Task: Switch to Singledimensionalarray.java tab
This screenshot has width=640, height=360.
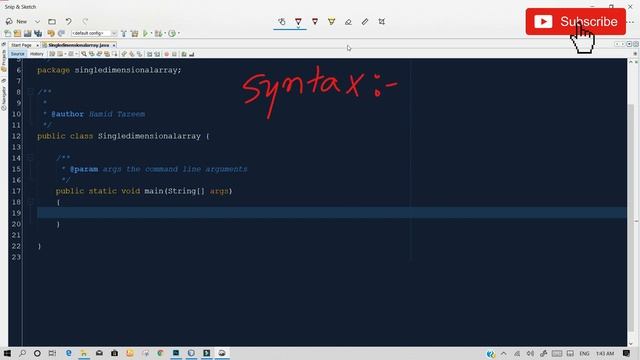Action: [x=78, y=45]
